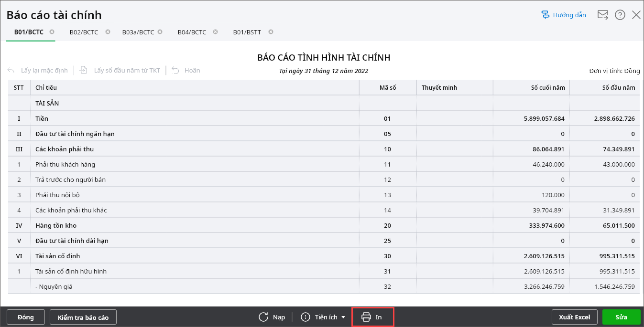Click the value 333.974.600
The height and width of the screenshot is (327, 644).
pyautogui.click(x=546, y=225)
